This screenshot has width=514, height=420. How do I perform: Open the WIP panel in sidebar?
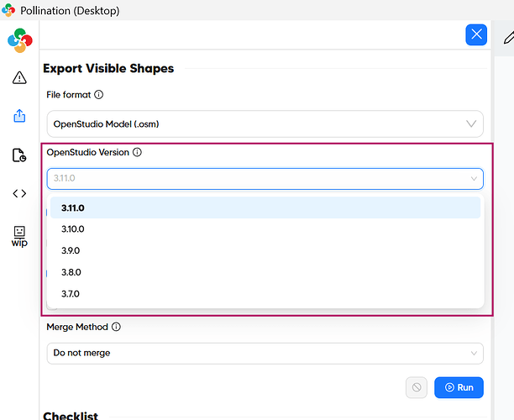coord(19,236)
